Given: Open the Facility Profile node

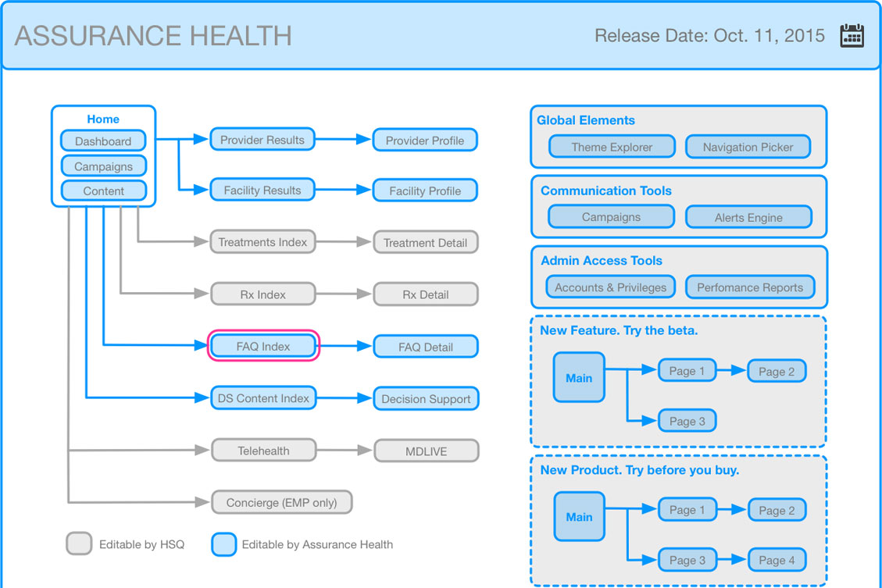Looking at the screenshot, I should (x=425, y=191).
